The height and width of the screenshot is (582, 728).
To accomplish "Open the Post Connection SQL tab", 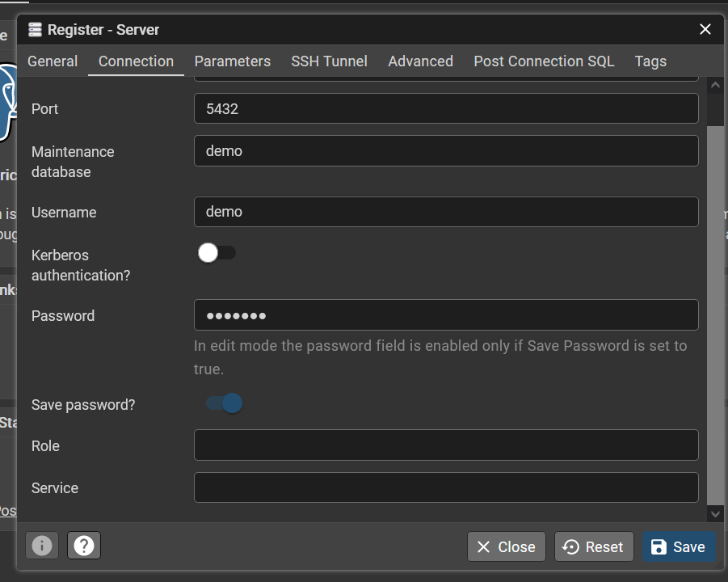I will pyautogui.click(x=544, y=61).
